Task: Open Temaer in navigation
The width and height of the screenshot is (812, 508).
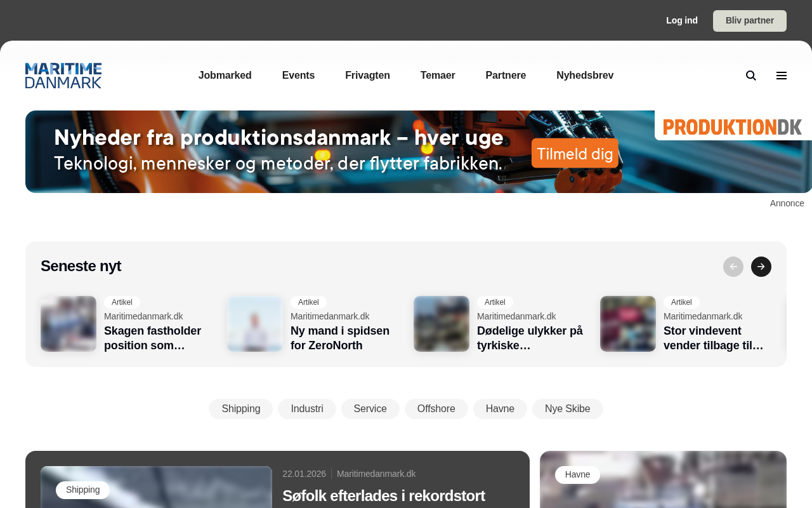Action: tap(438, 76)
